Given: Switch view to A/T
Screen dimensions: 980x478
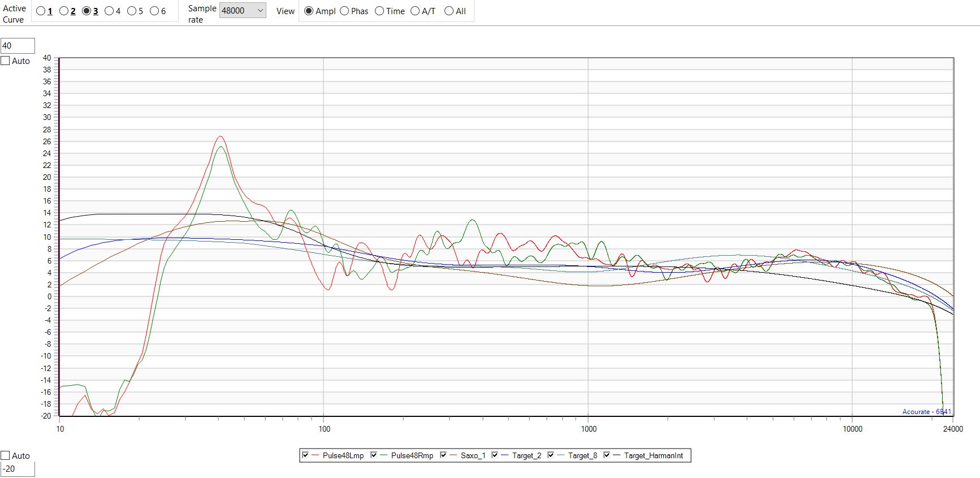Looking at the screenshot, I should pyautogui.click(x=415, y=11).
